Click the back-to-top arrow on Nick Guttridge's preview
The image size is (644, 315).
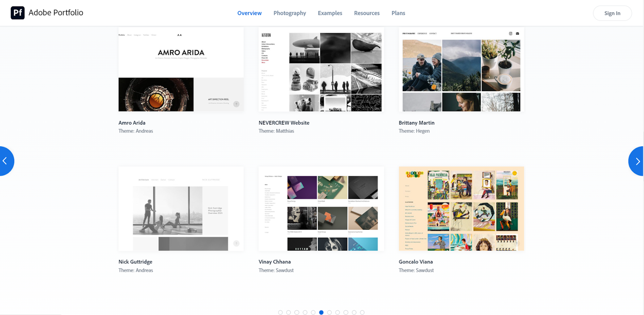236,243
